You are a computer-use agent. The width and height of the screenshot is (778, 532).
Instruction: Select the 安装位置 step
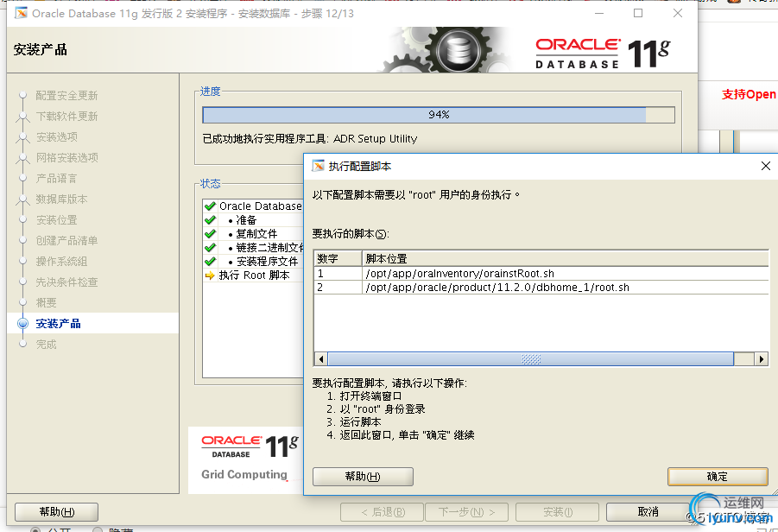coord(57,220)
